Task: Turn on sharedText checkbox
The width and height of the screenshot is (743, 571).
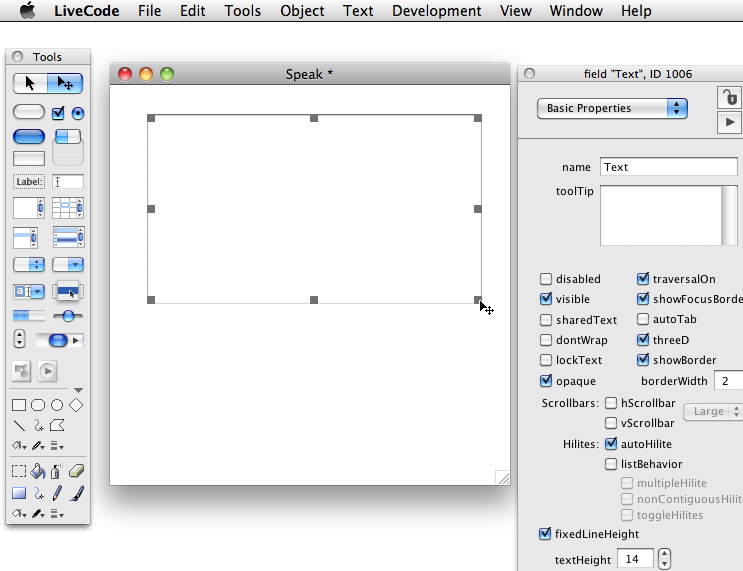Action: pos(546,320)
